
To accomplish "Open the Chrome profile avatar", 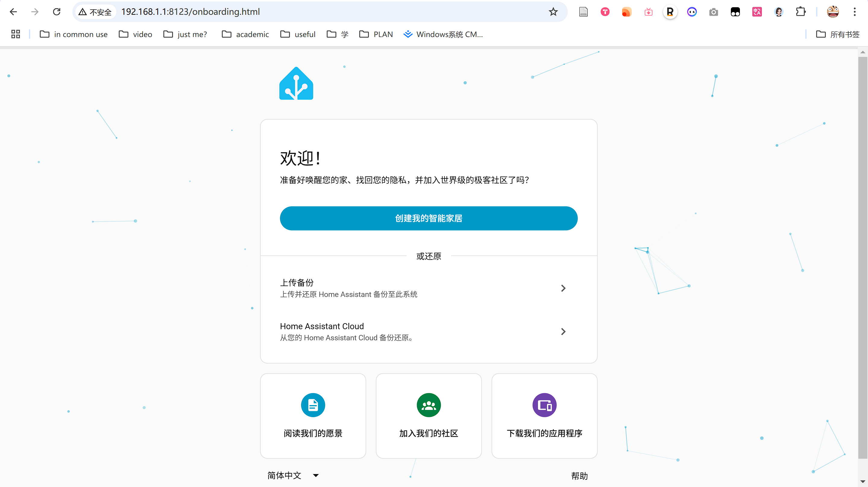I will tap(833, 12).
